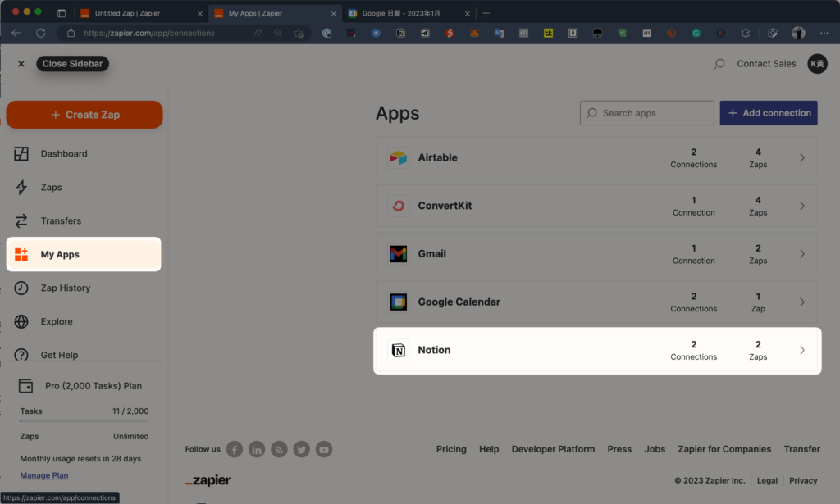Click the Help footer link

489,449
